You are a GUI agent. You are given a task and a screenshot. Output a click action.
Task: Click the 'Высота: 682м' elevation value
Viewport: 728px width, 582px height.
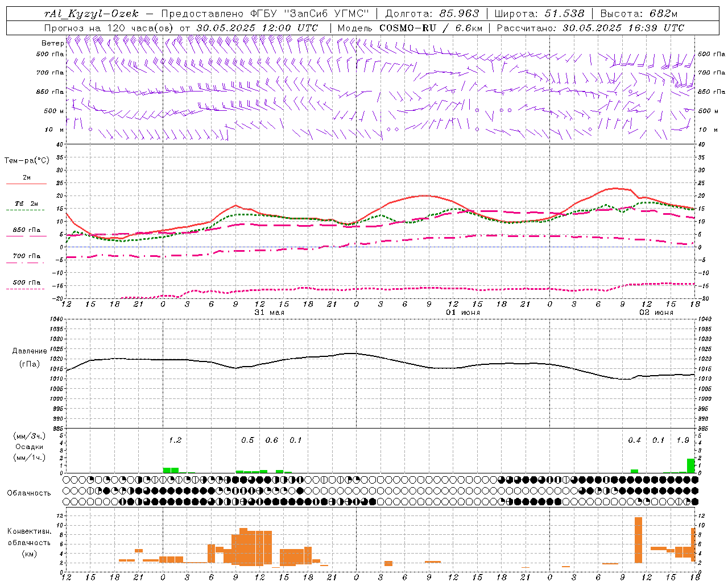coord(639,14)
